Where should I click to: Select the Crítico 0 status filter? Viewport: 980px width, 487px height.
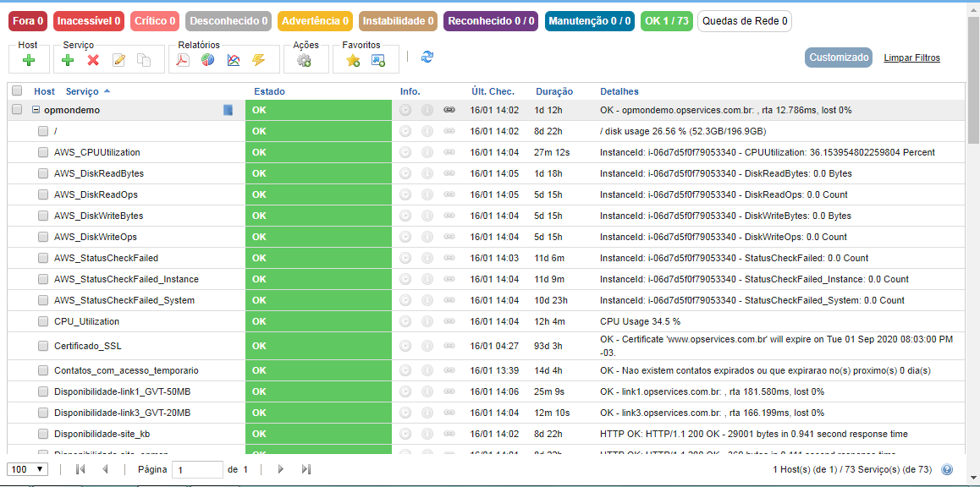(x=155, y=20)
